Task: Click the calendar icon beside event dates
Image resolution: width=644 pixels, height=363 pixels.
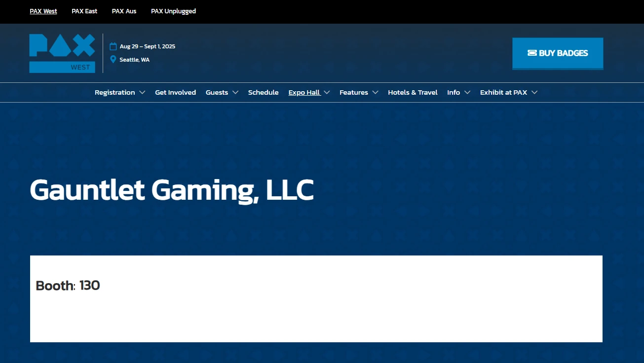Action: pyautogui.click(x=113, y=46)
